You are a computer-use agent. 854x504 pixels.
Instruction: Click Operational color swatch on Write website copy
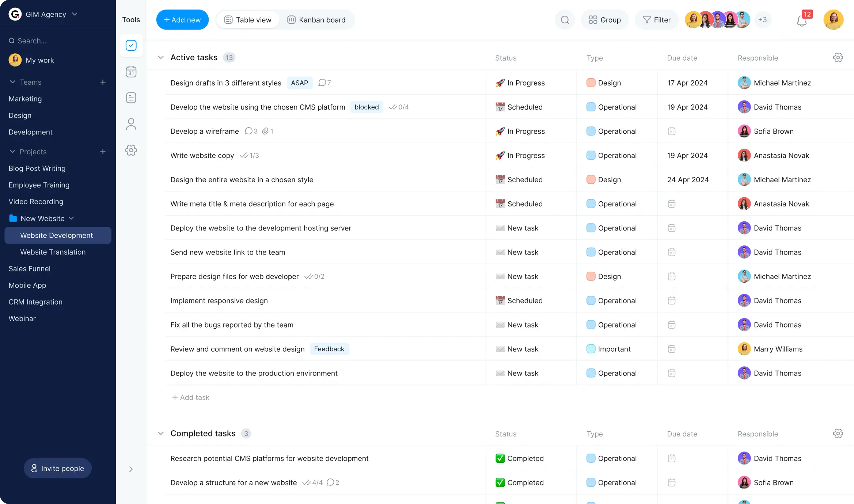591,156
